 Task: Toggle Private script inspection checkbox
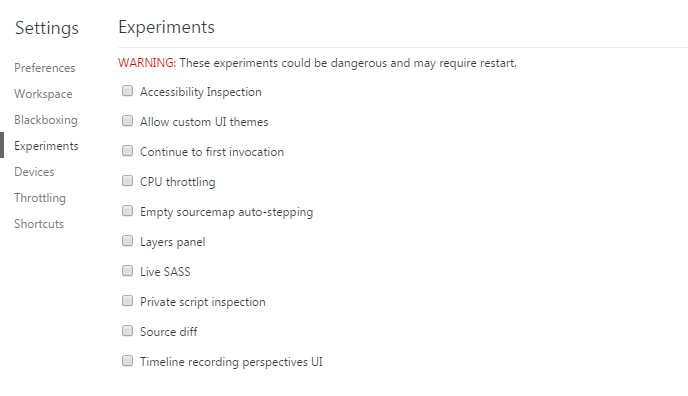pos(127,301)
